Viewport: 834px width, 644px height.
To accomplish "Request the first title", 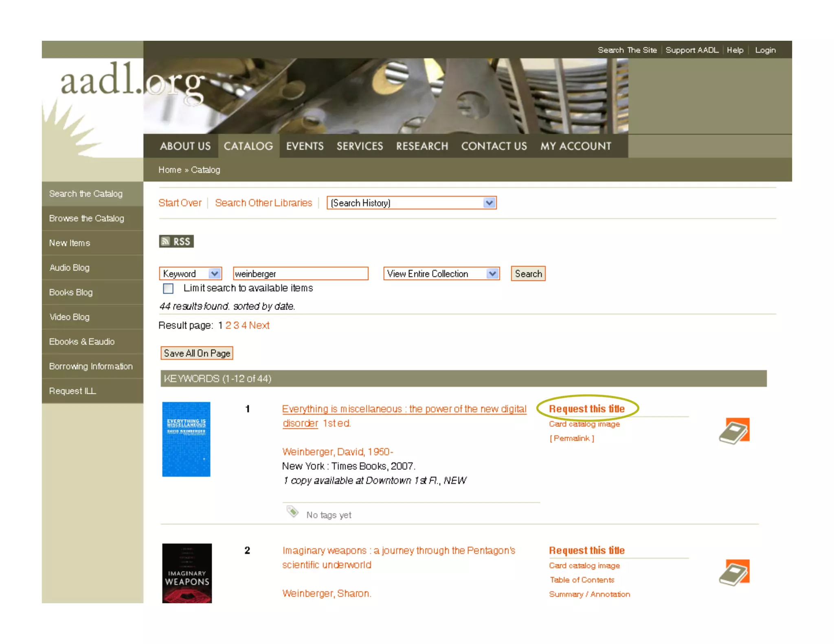I will (x=586, y=409).
